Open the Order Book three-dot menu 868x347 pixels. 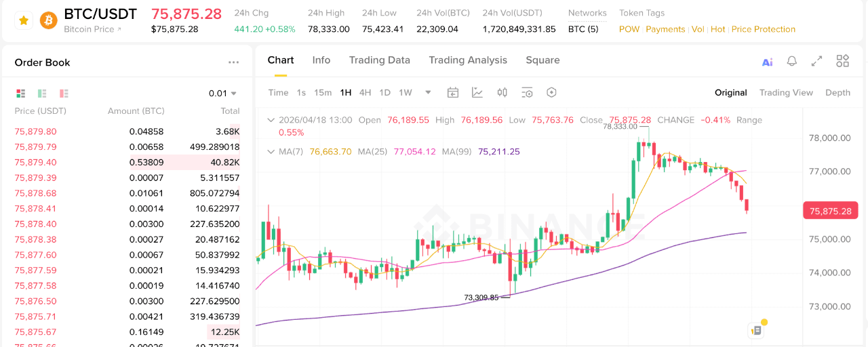click(x=234, y=62)
